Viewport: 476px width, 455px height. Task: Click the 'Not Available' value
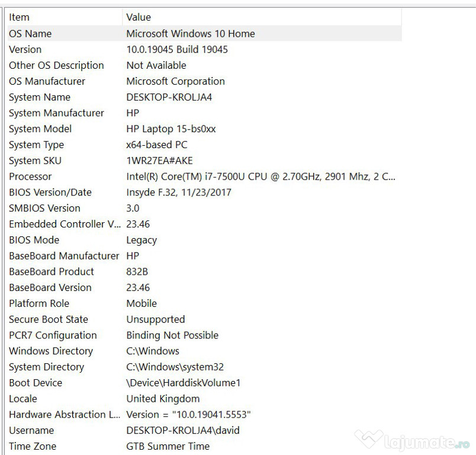pyautogui.click(x=156, y=65)
